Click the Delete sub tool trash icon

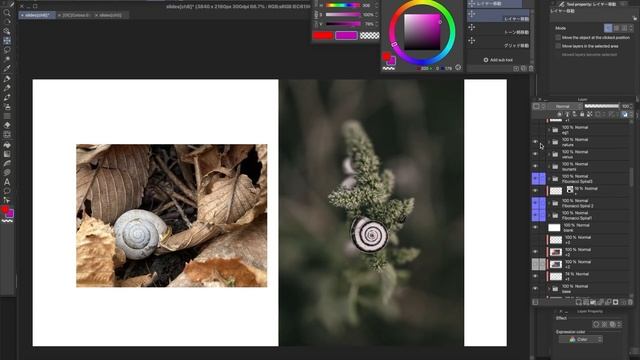(531, 69)
